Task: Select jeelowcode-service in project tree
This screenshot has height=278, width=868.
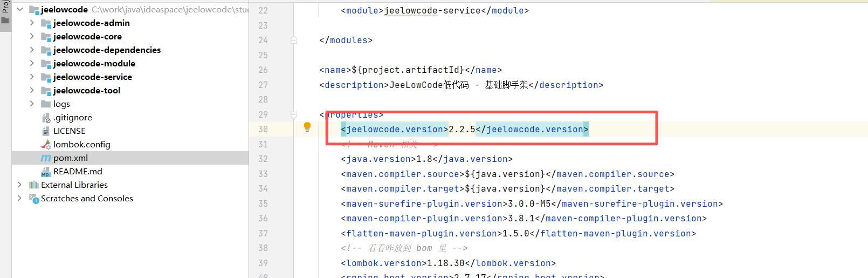Action: click(x=92, y=77)
